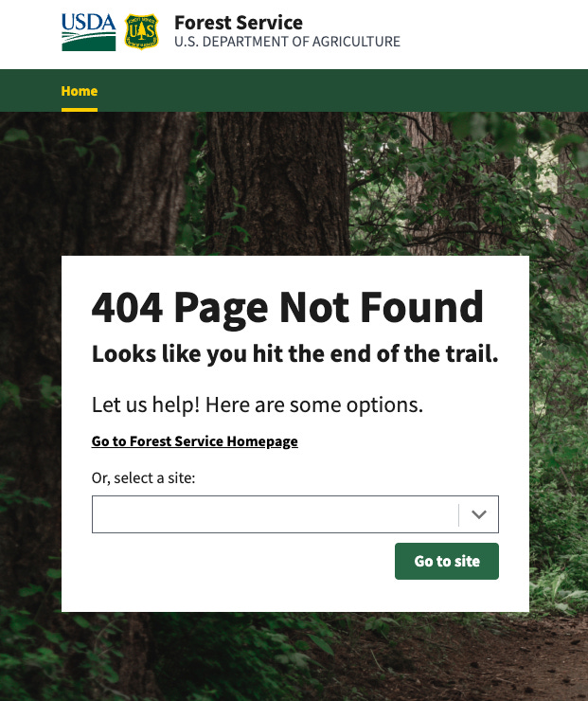The height and width of the screenshot is (701, 588).
Task: Click the 'end of the trail' subheading
Action: tap(294, 353)
